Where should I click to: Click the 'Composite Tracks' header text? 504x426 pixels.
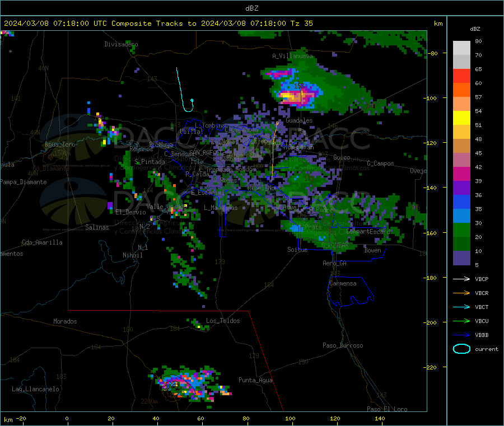(x=147, y=24)
